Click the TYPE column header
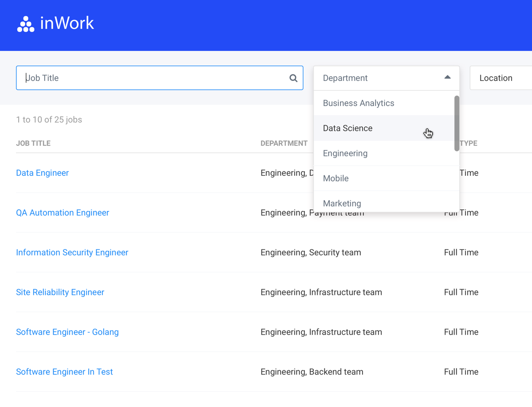The height and width of the screenshot is (407, 532). click(469, 143)
